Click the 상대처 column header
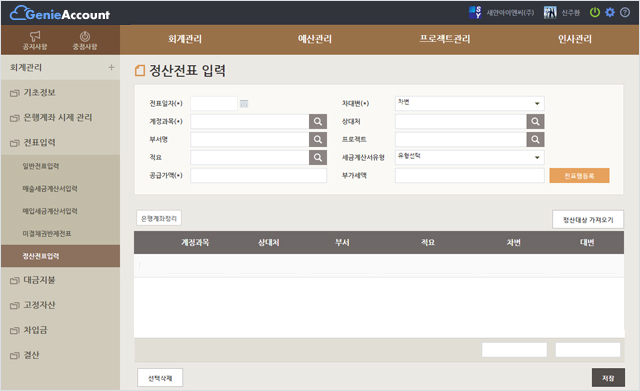 pyautogui.click(x=269, y=242)
